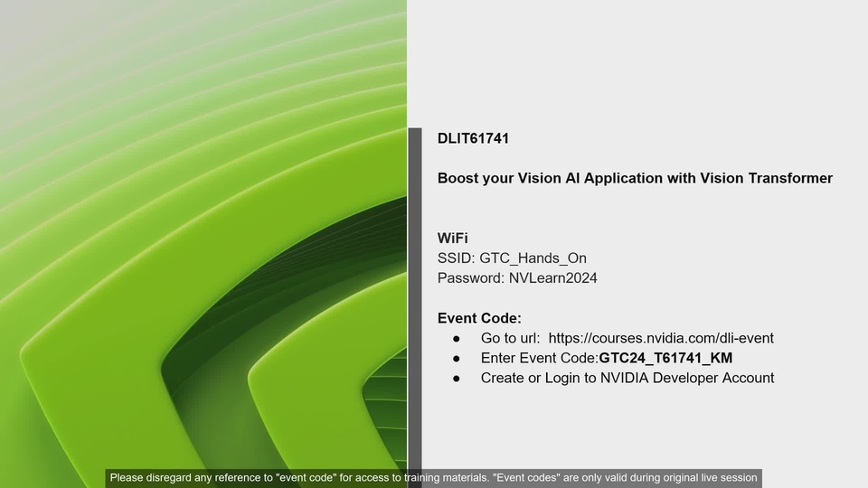Click the disregard event code disclaimer caption

pyautogui.click(x=433, y=478)
